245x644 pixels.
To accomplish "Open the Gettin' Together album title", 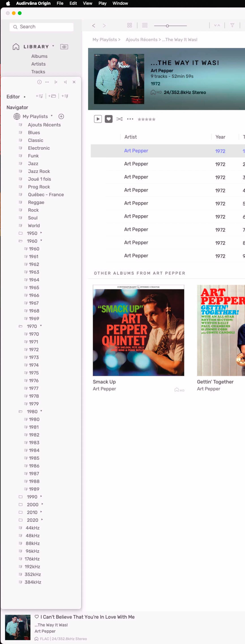I will 215,382.
